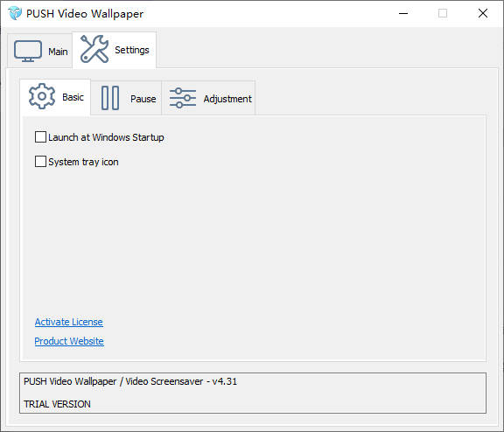The width and height of the screenshot is (504, 432).
Task: Click the maximize window button
Action: 443,13
